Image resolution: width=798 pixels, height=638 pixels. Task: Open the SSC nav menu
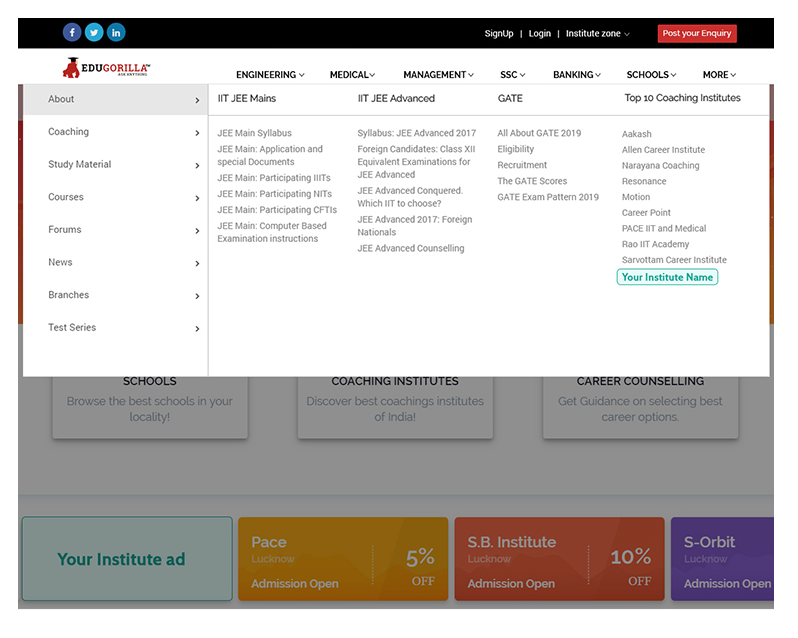(x=512, y=75)
